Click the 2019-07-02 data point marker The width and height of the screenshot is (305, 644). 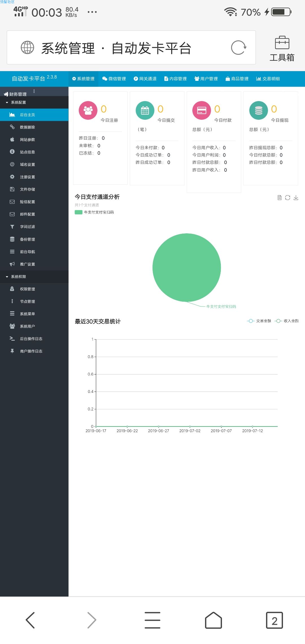[x=190, y=426]
